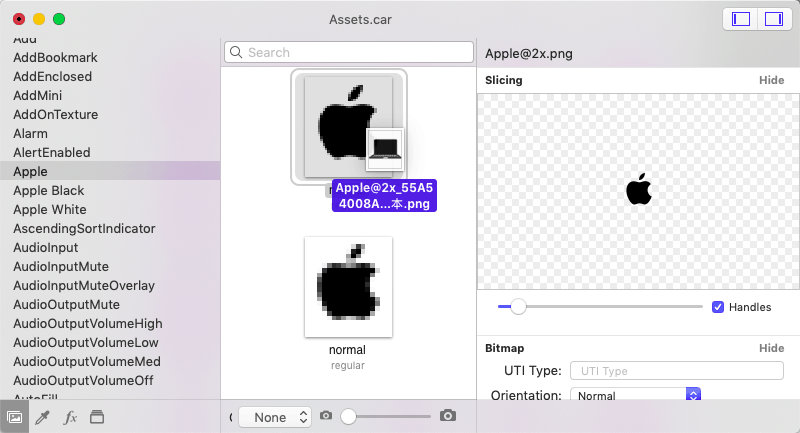This screenshot has width=800, height=433.
Task: Select AudioInputMute in the asset list
Action: [61, 267]
